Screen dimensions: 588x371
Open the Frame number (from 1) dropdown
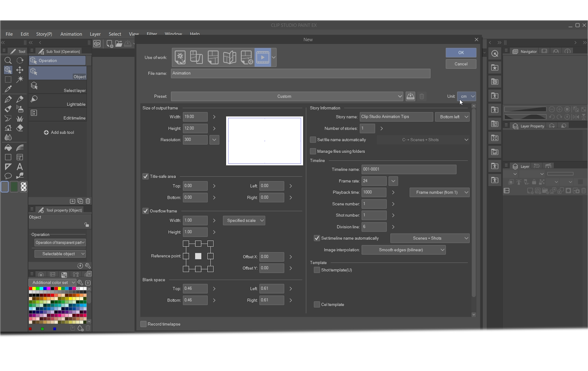point(439,192)
